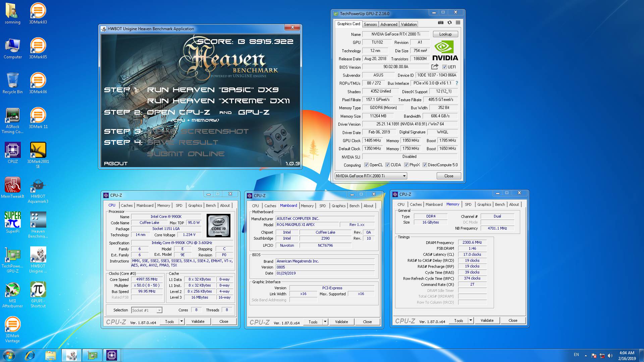644x362 pixels.
Task: Click the Bench tab in CPU-Z CPU window
Action: 211,205
